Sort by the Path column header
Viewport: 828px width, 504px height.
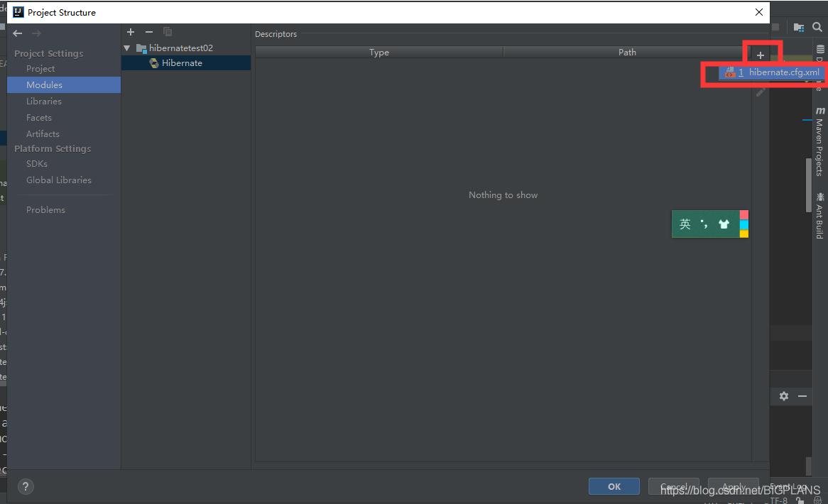pos(627,53)
